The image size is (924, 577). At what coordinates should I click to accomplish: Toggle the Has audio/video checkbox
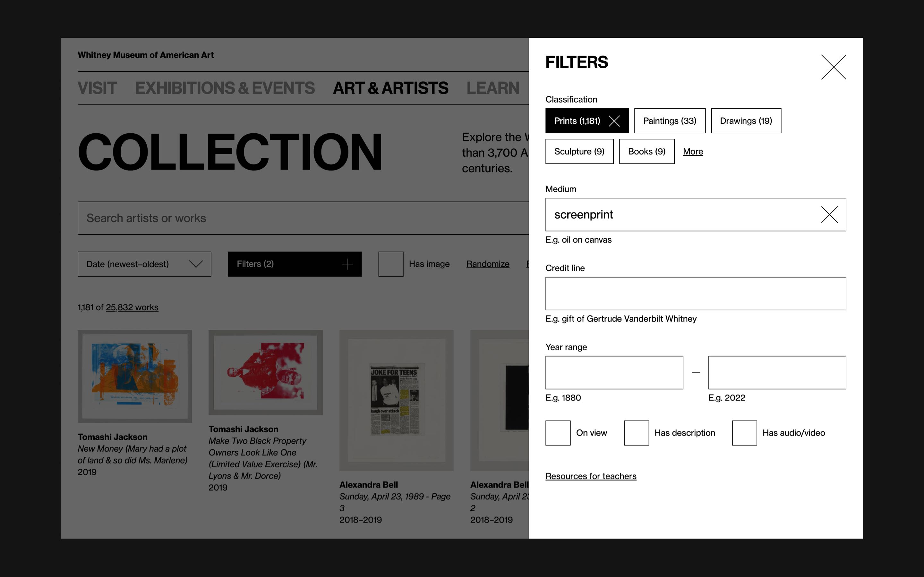(744, 433)
